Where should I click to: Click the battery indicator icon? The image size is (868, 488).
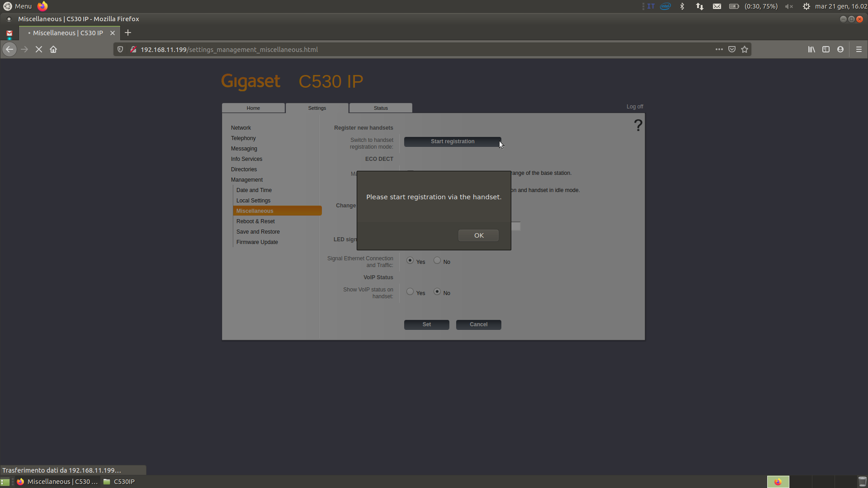tap(734, 6)
